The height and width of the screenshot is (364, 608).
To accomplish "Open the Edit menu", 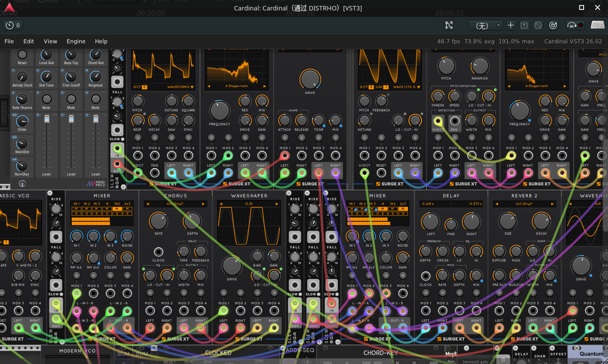I will point(28,41).
